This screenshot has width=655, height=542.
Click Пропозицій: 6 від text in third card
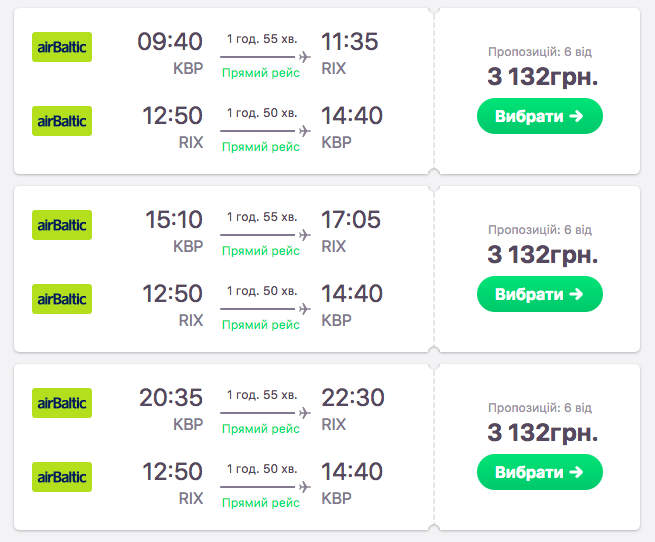540,408
